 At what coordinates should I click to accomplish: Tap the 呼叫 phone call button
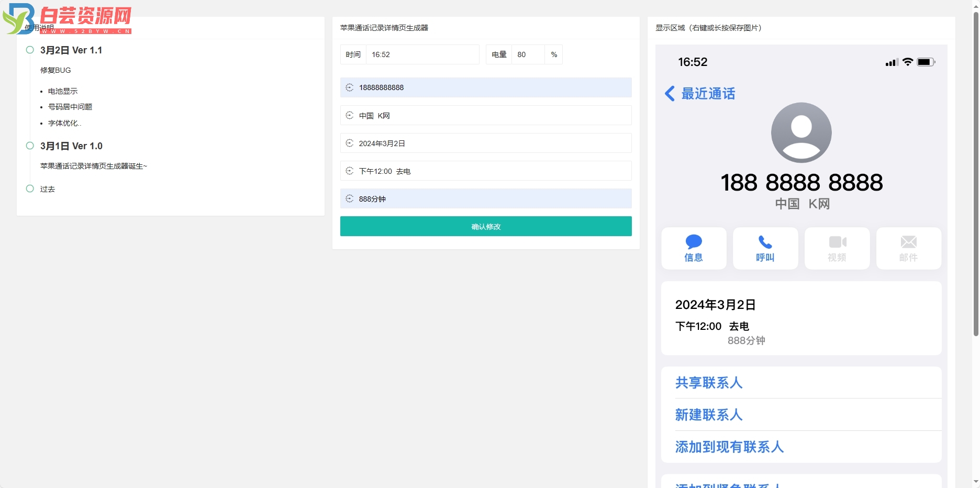click(765, 248)
